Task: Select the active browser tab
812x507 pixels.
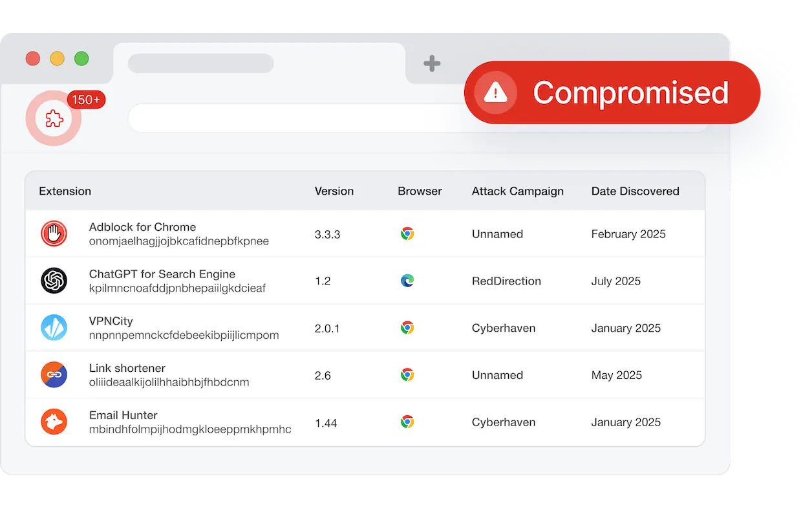Action: click(259, 63)
